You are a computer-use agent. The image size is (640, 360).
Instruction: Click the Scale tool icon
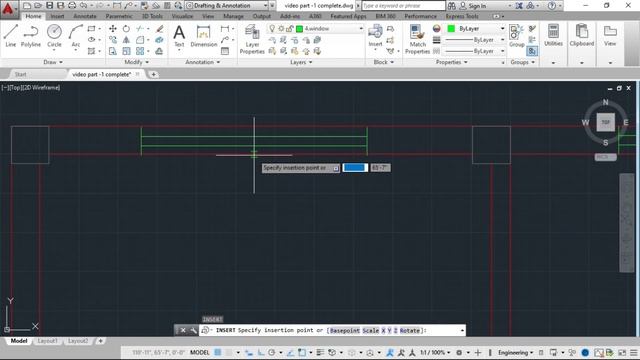tap(126, 51)
